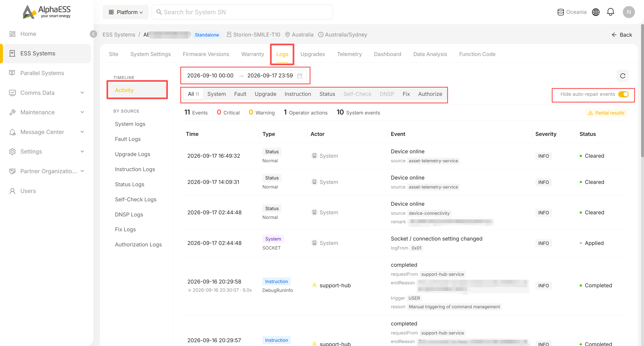The width and height of the screenshot is (644, 346).
Task: Open the language globe icon
Action: click(596, 12)
